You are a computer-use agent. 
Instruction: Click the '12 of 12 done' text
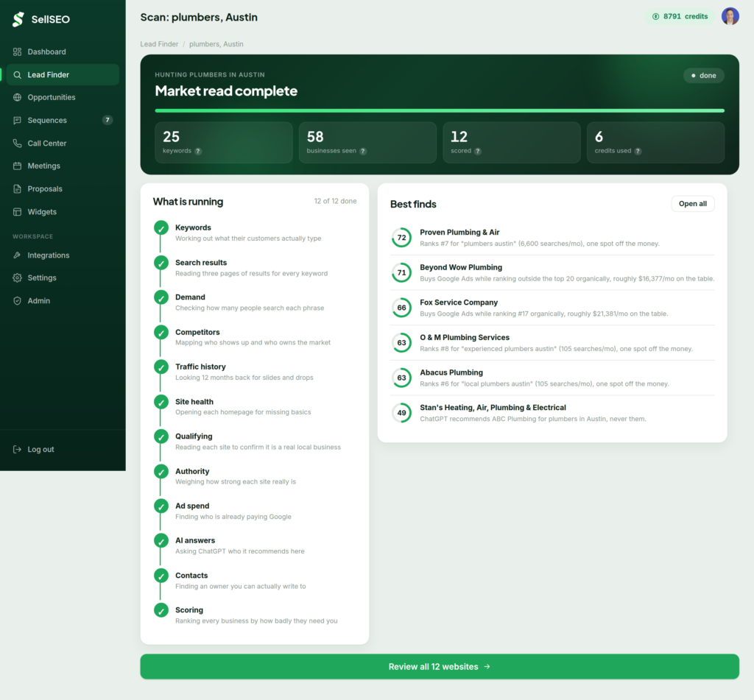(x=335, y=201)
